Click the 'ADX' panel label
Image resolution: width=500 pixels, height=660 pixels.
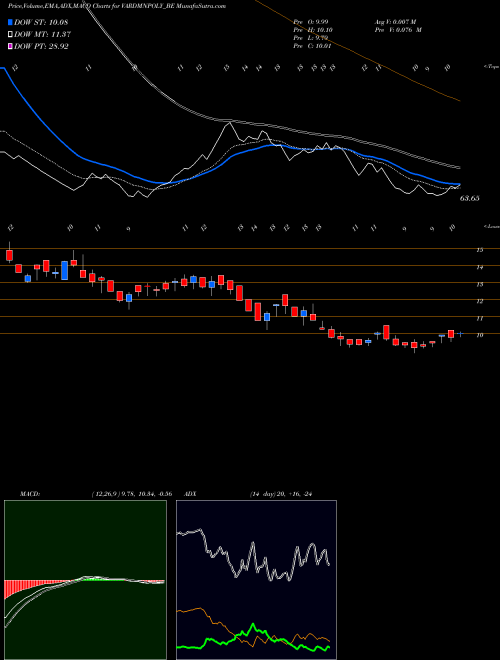(190, 494)
